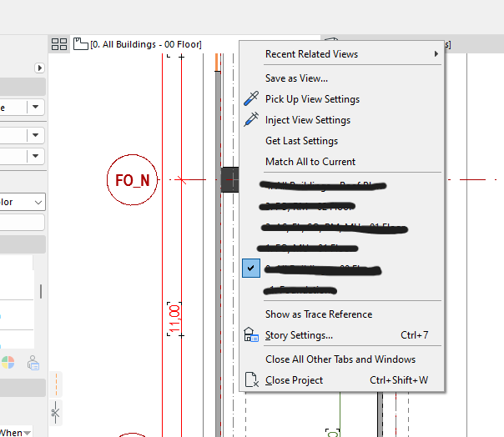Click the scissors cut-line tool icon

[55, 413]
